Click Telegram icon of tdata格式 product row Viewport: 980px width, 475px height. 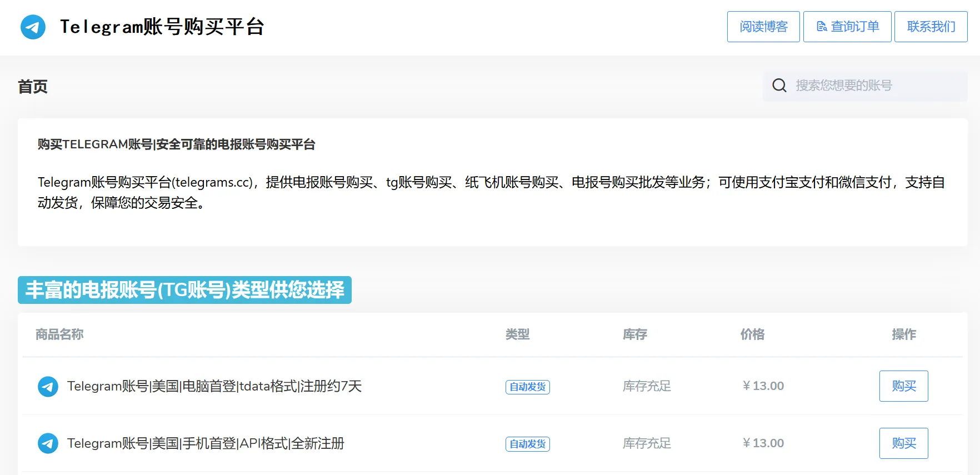coord(48,387)
